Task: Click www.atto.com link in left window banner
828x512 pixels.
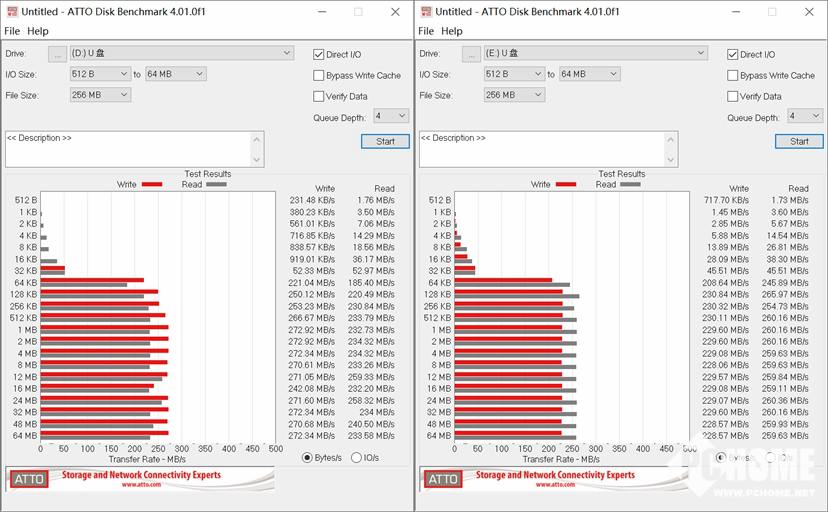Action: tap(142, 485)
